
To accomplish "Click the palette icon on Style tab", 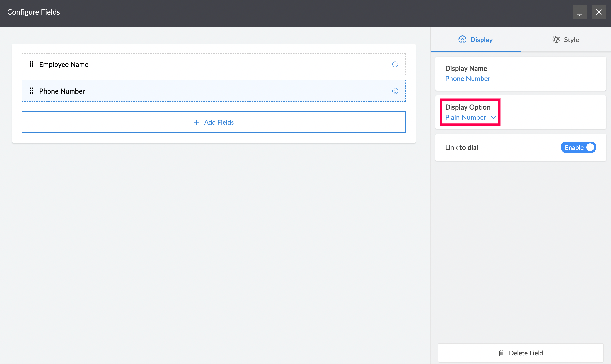I will click(556, 40).
